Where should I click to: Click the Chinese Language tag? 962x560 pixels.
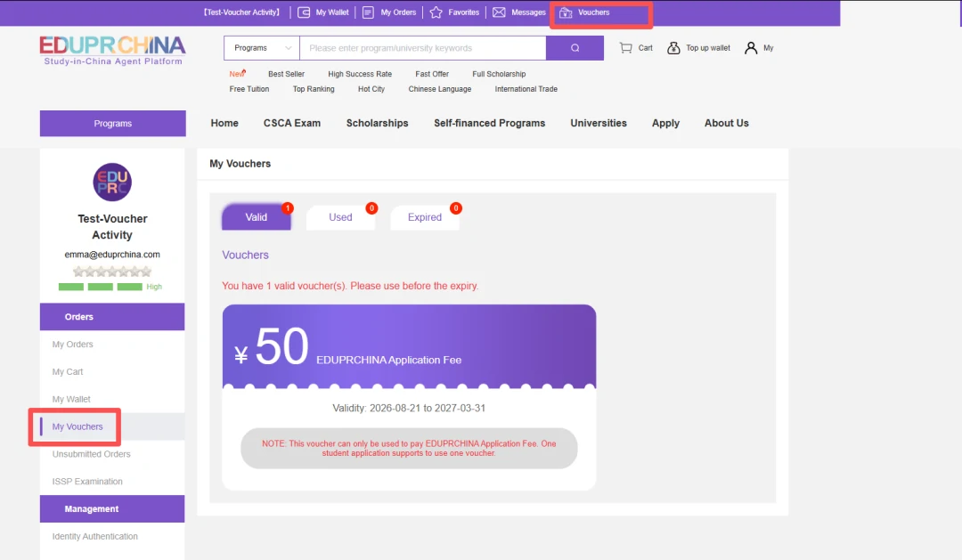[440, 89]
